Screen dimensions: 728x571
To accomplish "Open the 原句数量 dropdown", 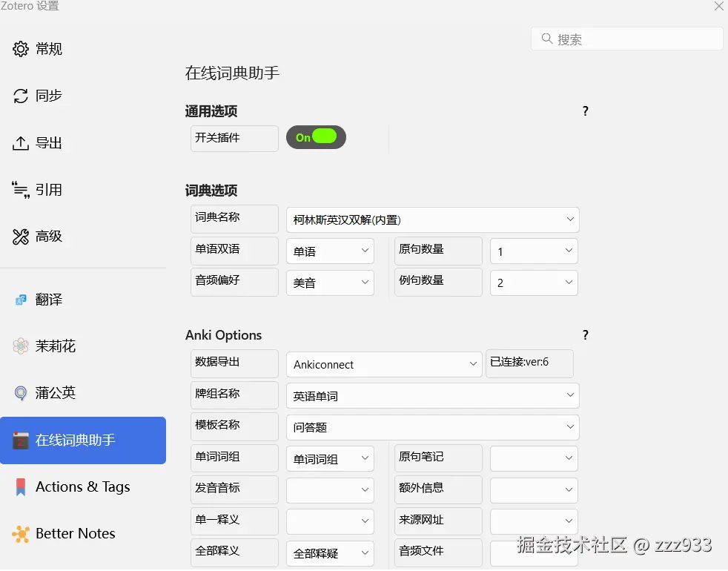I will (534, 251).
